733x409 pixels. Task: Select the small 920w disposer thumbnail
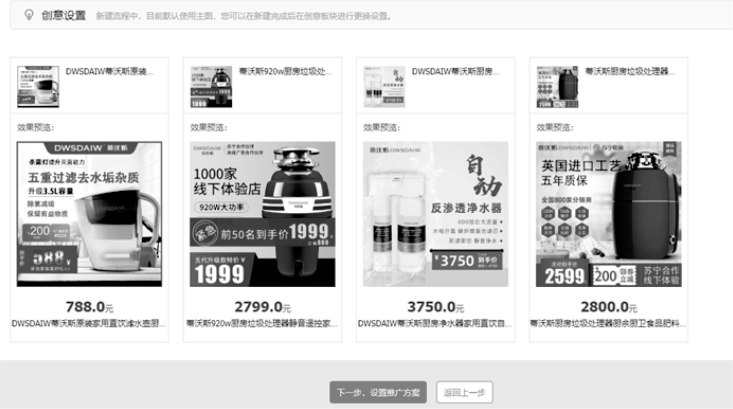click(211, 86)
